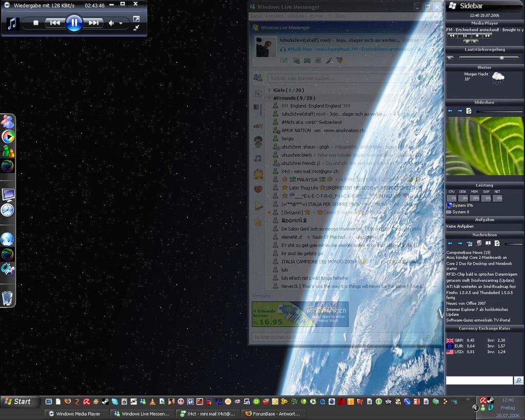Collapse Currency Exchange Rates panel header
Screen dimensions: 525x420
pos(484,328)
